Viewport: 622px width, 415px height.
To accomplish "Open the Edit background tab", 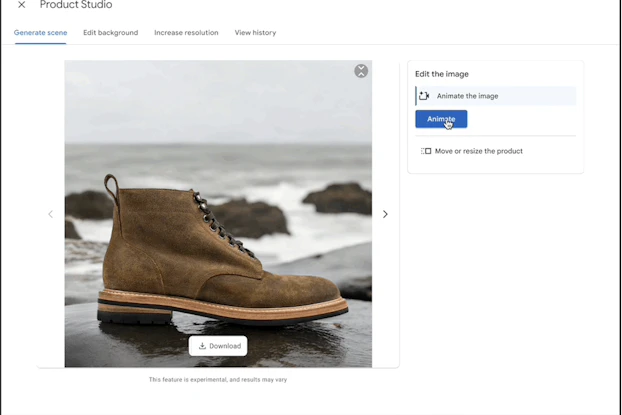I will coord(111,33).
